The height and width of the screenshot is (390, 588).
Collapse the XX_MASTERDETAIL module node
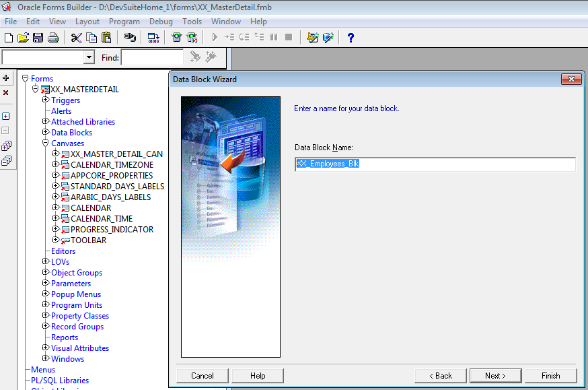pos(35,89)
